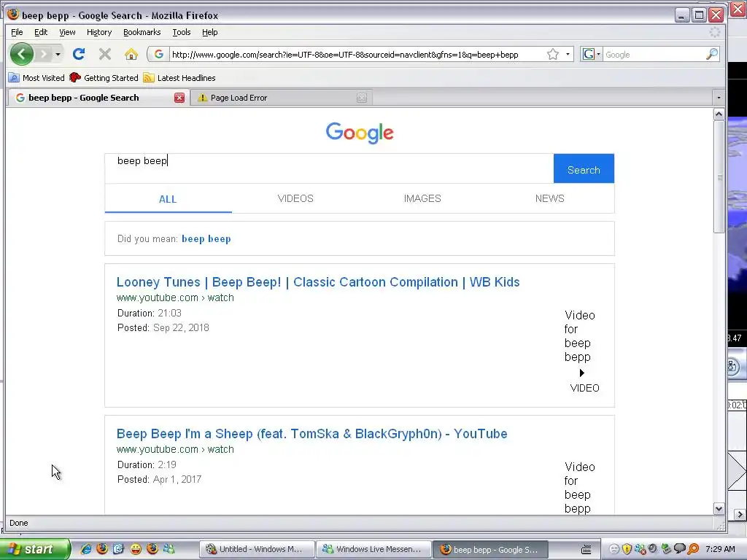Click in the Google page search field
Image resolution: width=747 pixels, height=560 pixels.
[329, 168]
